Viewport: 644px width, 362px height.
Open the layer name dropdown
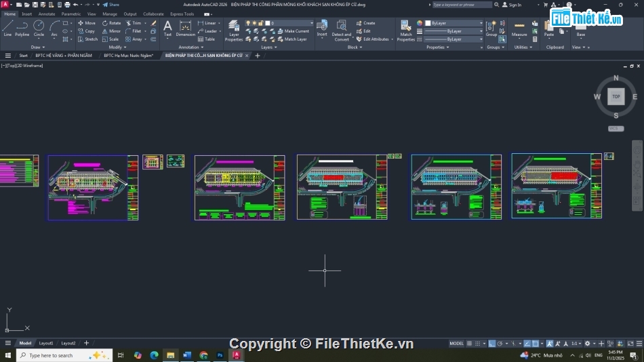pyautogui.click(x=290, y=23)
